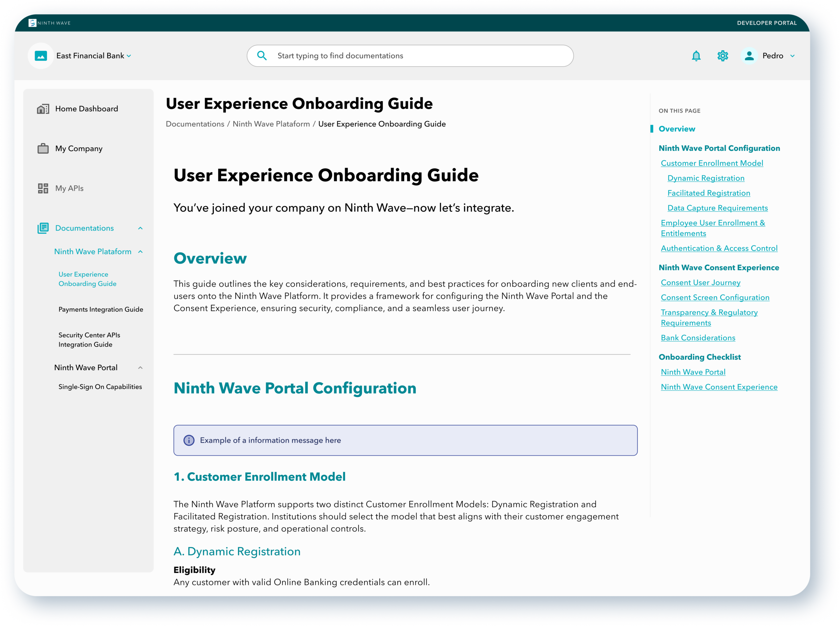Select Payments Integration Guide in sidebar

(x=101, y=309)
